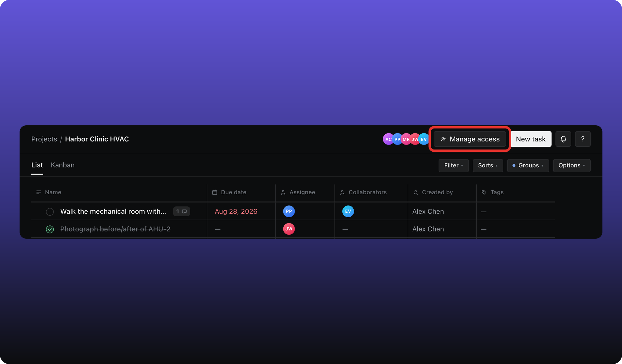Image resolution: width=622 pixels, height=364 pixels.
Task: Click the Assignee column header
Action: 305,192
